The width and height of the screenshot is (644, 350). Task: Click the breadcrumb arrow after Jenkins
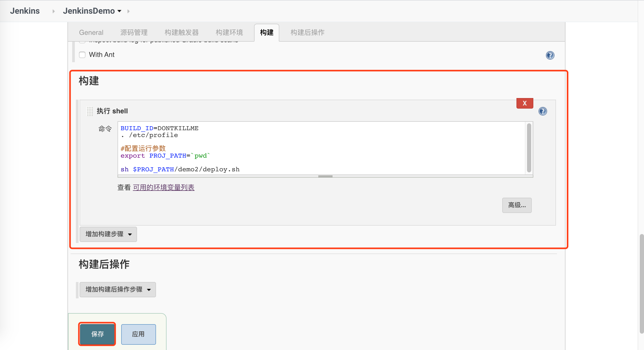[53, 11]
